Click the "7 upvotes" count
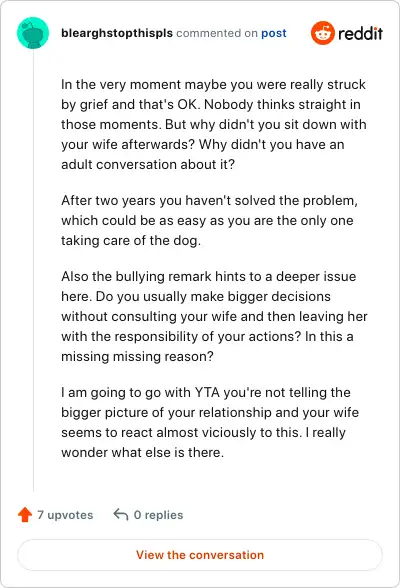The height and width of the screenshot is (588, 400). (x=65, y=515)
